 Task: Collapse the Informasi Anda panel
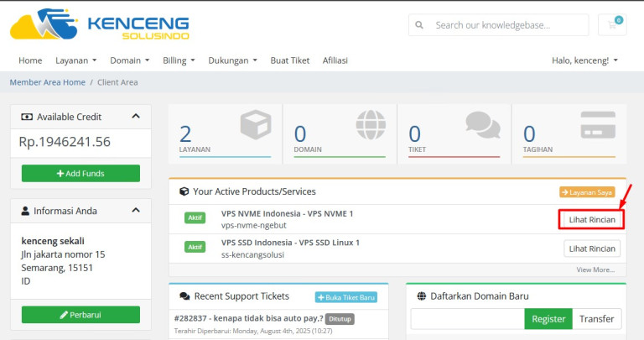pos(135,210)
